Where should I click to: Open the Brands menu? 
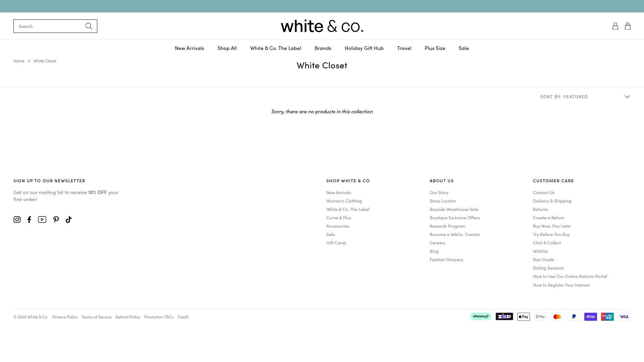click(323, 48)
